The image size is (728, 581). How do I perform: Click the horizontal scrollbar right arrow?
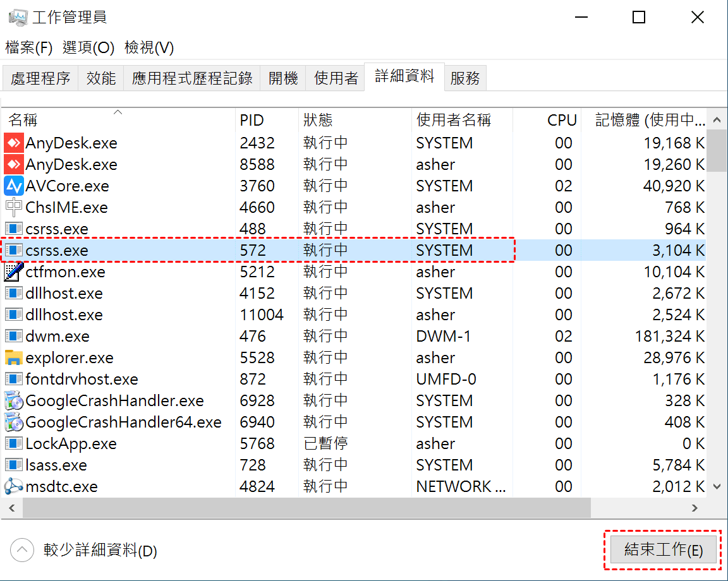[695, 508]
